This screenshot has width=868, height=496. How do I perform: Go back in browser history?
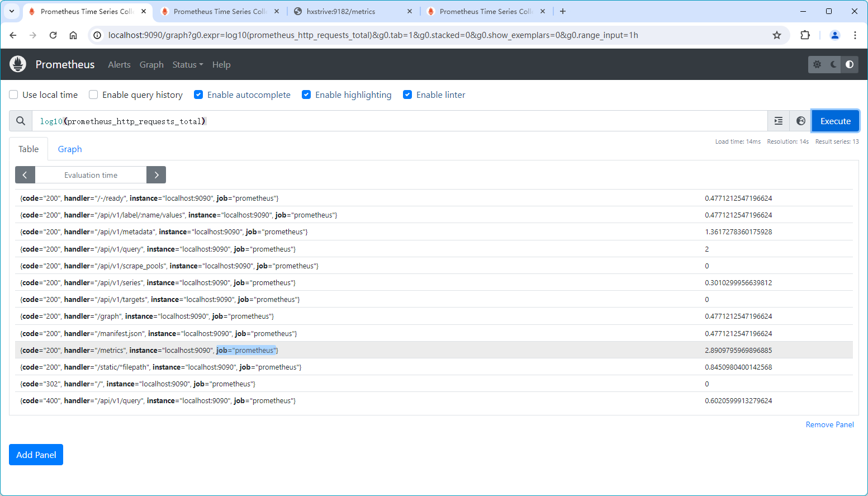point(13,35)
